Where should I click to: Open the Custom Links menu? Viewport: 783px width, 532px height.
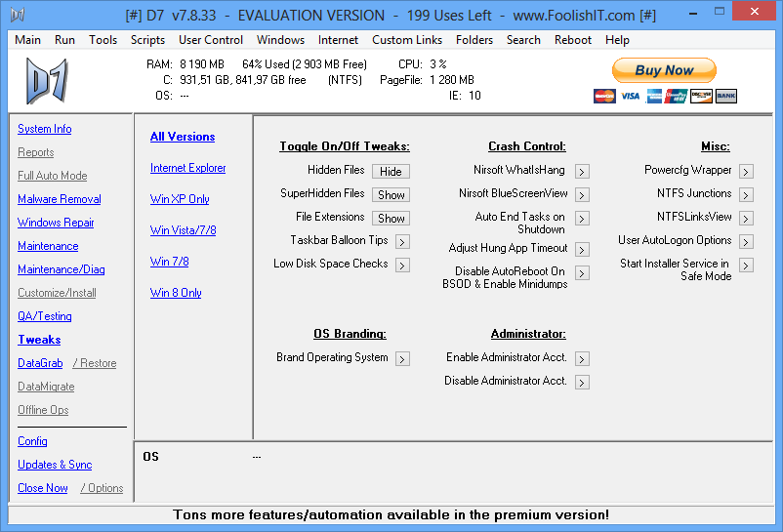[407, 40]
